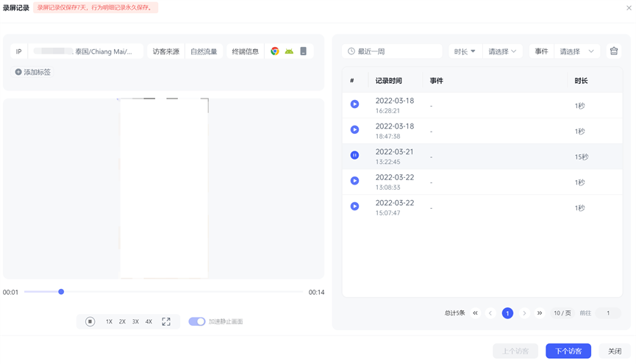Click the plus icon for 添加标签
Viewport: 636px width, 364px height.
tap(18, 72)
